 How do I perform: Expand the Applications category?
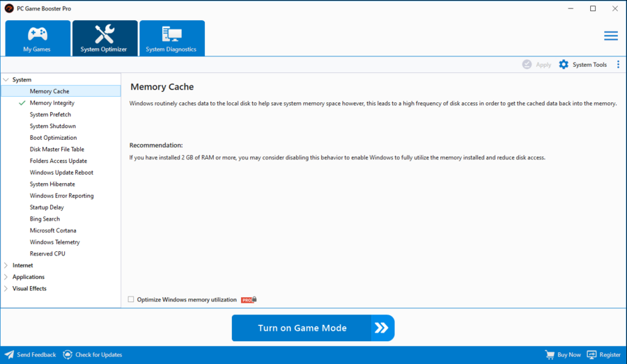click(x=6, y=277)
